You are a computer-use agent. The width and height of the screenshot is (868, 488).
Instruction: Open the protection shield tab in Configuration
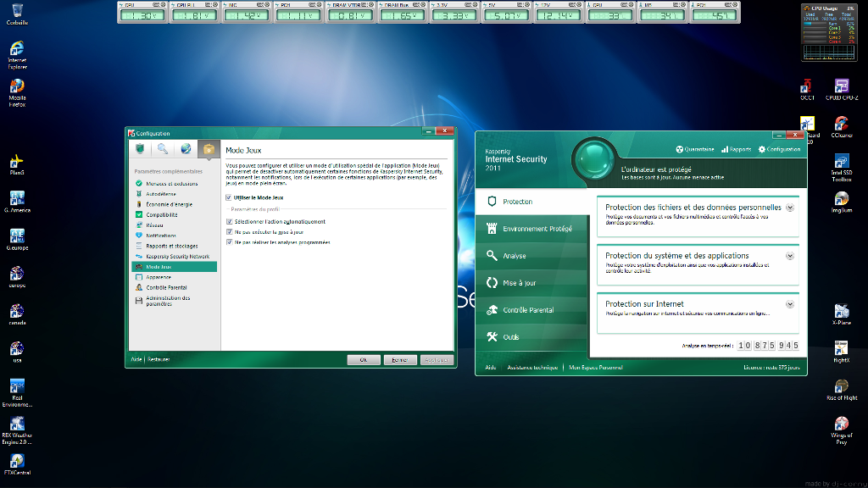(140, 149)
